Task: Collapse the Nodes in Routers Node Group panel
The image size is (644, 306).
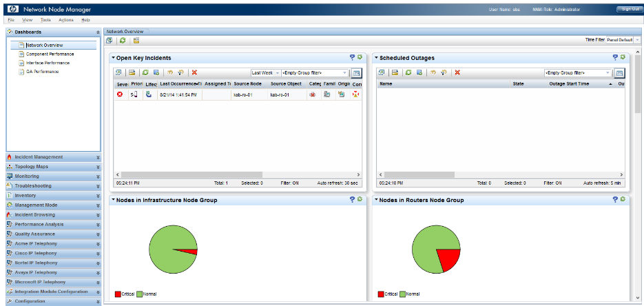Action: pos(376,200)
